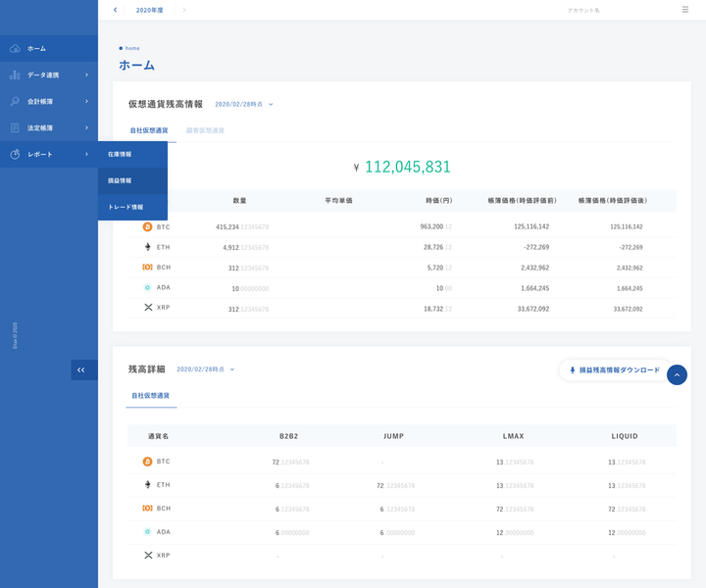The image size is (706, 588).
Task: Go to previous fiscal year arrow
Action: pyautogui.click(x=116, y=10)
